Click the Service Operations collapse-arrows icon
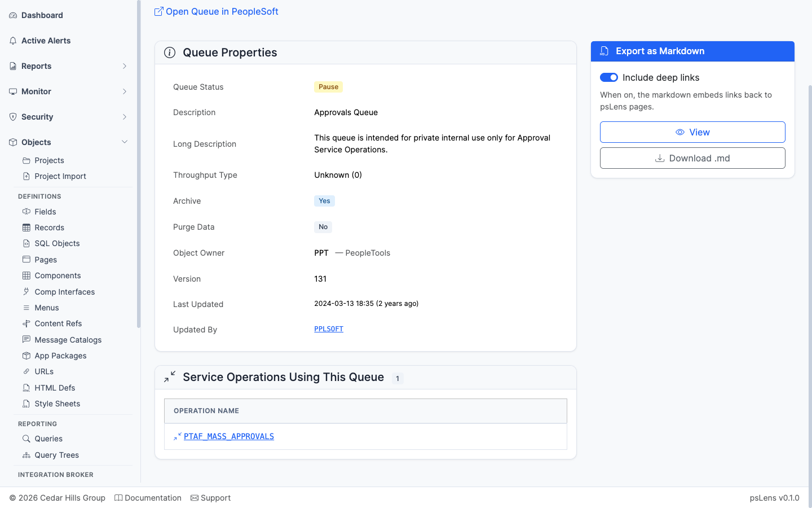Image resolution: width=812 pixels, height=508 pixels. pyautogui.click(x=170, y=376)
